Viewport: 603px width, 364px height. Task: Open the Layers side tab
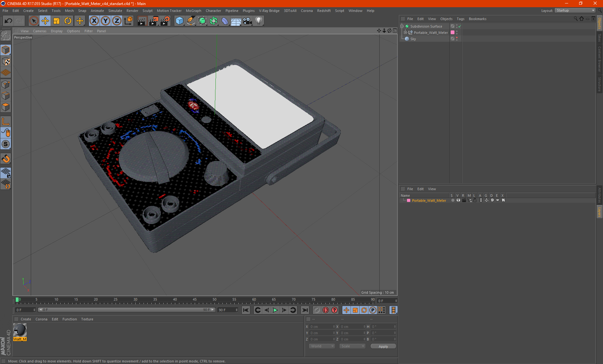pyautogui.click(x=600, y=212)
